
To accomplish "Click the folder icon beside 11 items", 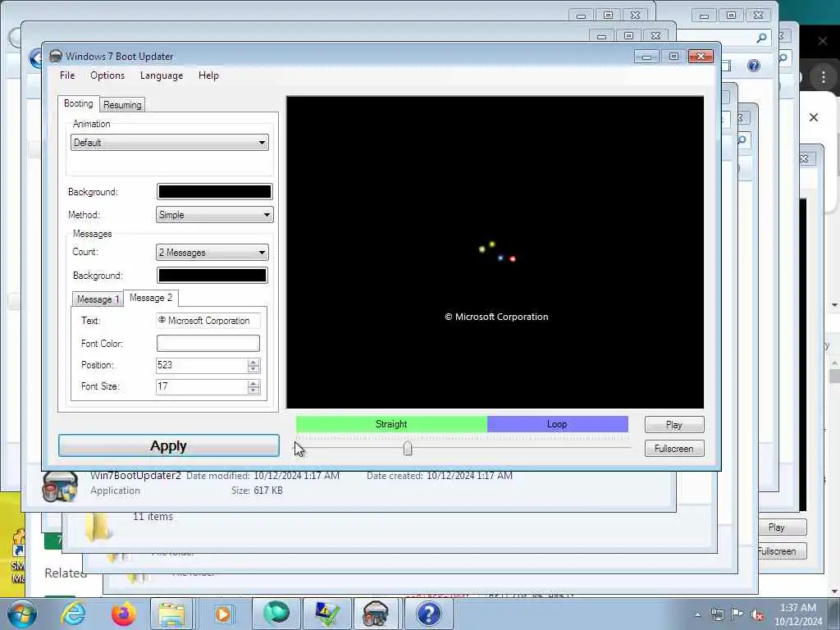I will pyautogui.click(x=98, y=526).
